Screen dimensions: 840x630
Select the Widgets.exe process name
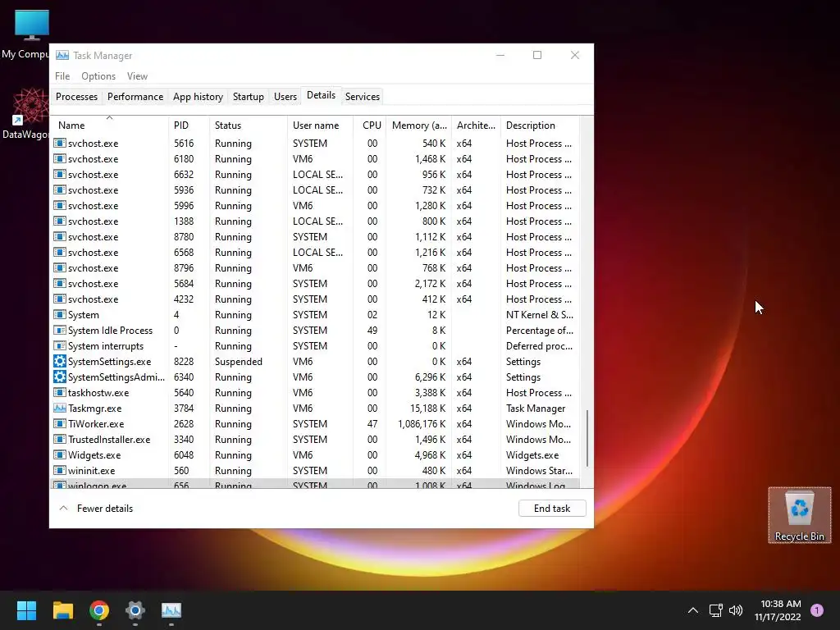[94, 454]
